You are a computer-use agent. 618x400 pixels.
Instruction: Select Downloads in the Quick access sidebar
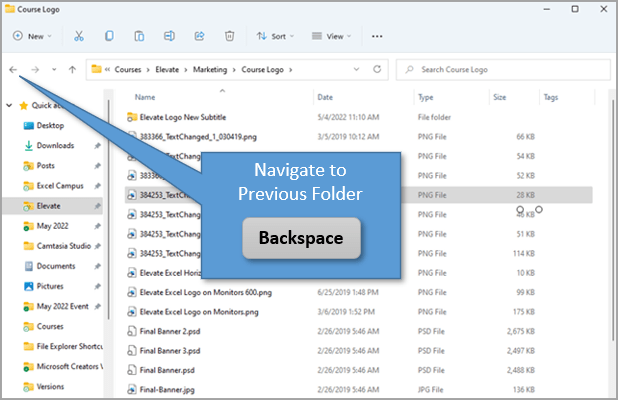click(55, 145)
